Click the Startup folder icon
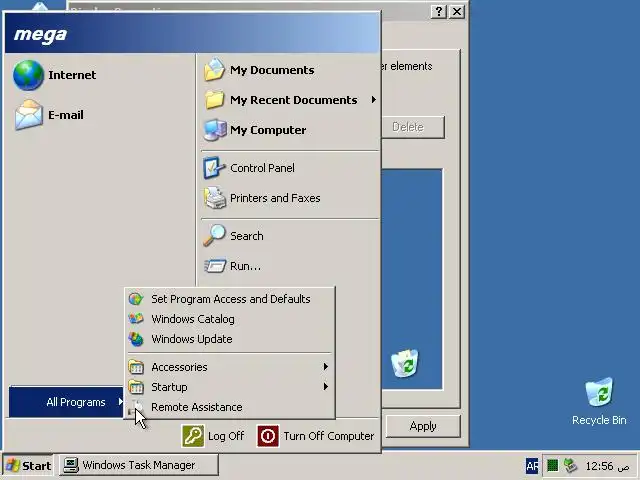The height and width of the screenshot is (480, 640). (x=136, y=387)
